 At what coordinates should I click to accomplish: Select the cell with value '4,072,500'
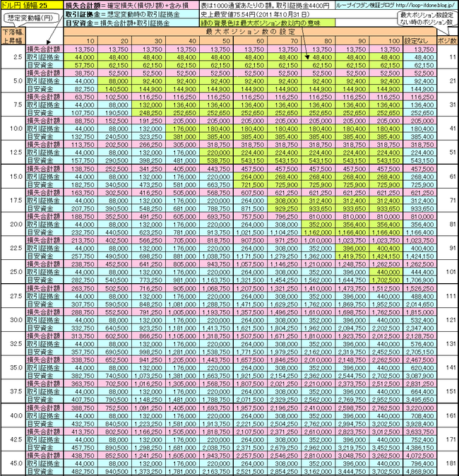point(420,456)
